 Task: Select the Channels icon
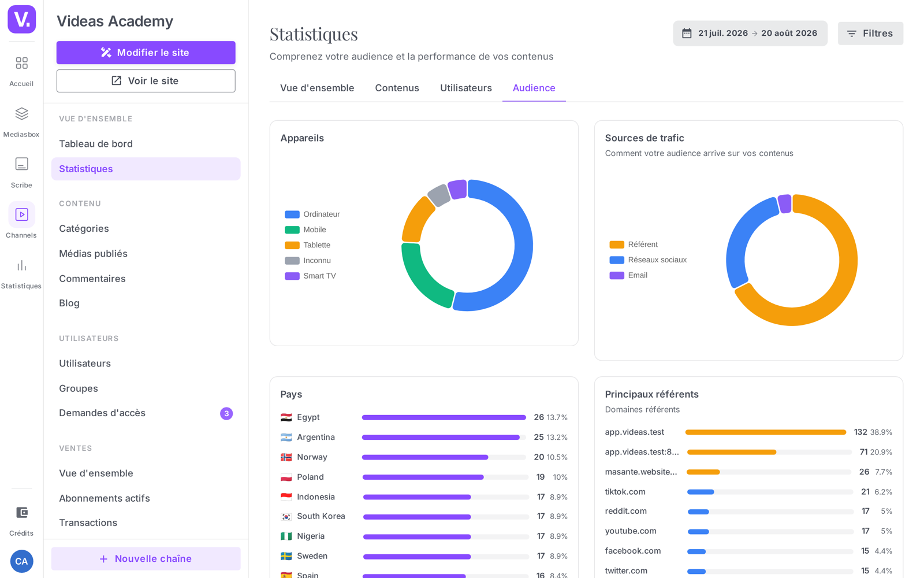click(21, 215)
